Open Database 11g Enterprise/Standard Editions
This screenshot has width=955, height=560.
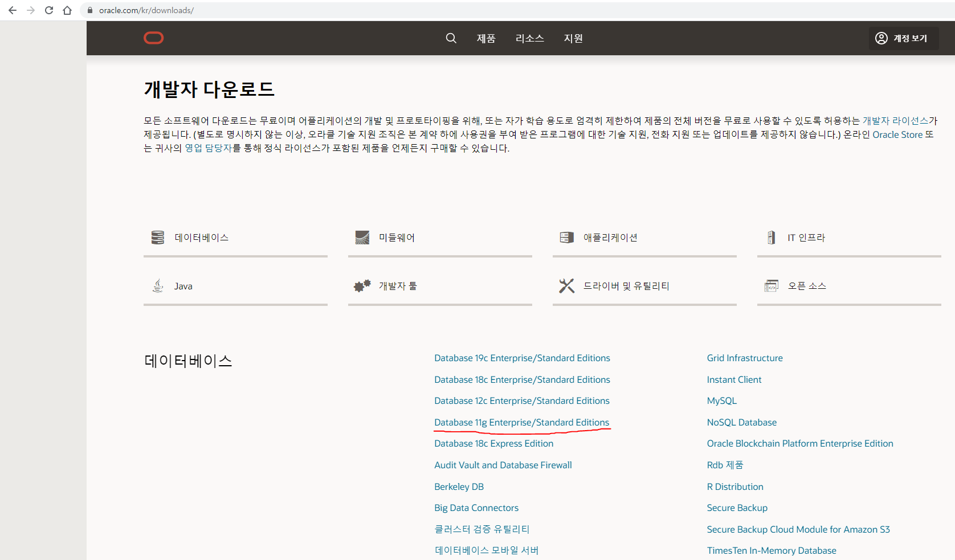[x=521, y=422]
